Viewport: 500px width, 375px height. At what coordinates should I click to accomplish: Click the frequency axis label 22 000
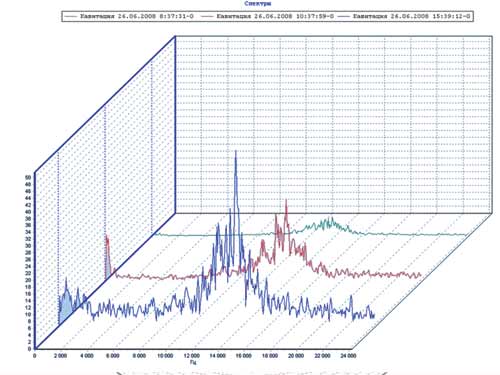(322, 356)
